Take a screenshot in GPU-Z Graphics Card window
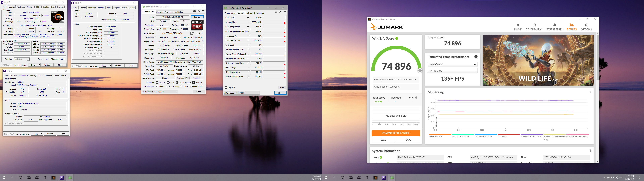Viewport: 644px width, 181px height. [194, 11]
